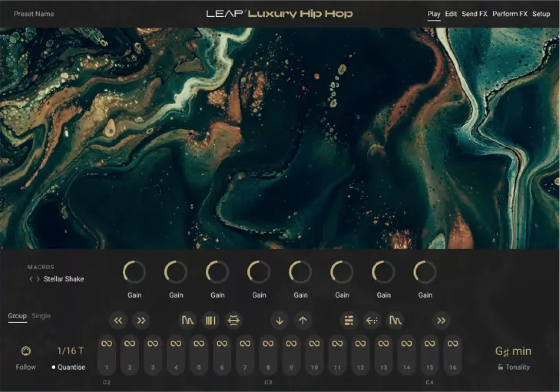Click the right chevron beside Stellar Shake
This screenshot has width=560, height=392.
(x=38, y=279)
